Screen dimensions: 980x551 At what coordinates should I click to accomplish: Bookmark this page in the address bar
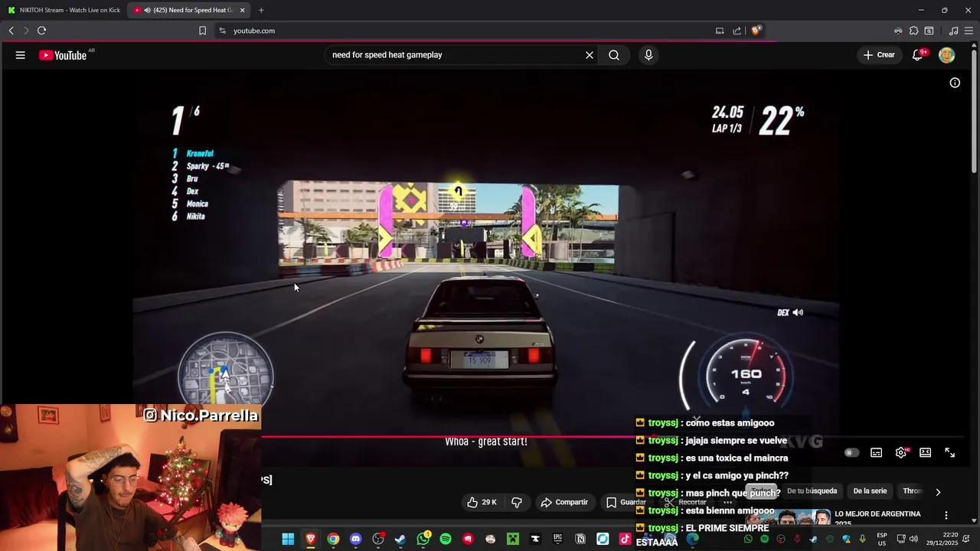(x=202, y=31)
